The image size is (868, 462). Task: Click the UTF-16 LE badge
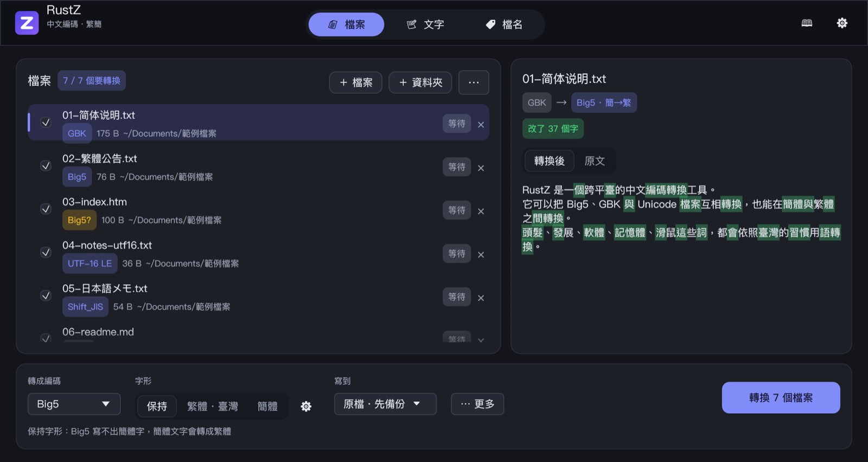click(x=90, y=264)
